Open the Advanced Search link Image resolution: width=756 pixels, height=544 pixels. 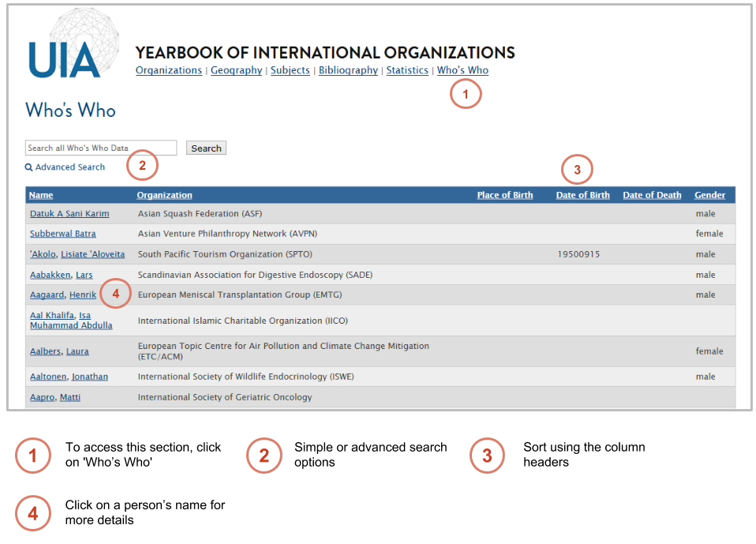tap(70, 167)
